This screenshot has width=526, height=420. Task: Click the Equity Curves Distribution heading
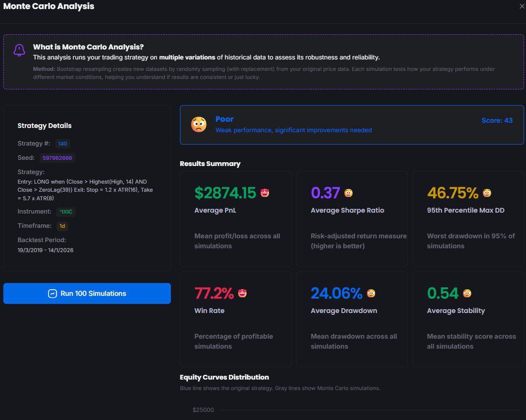click(224, 377)
